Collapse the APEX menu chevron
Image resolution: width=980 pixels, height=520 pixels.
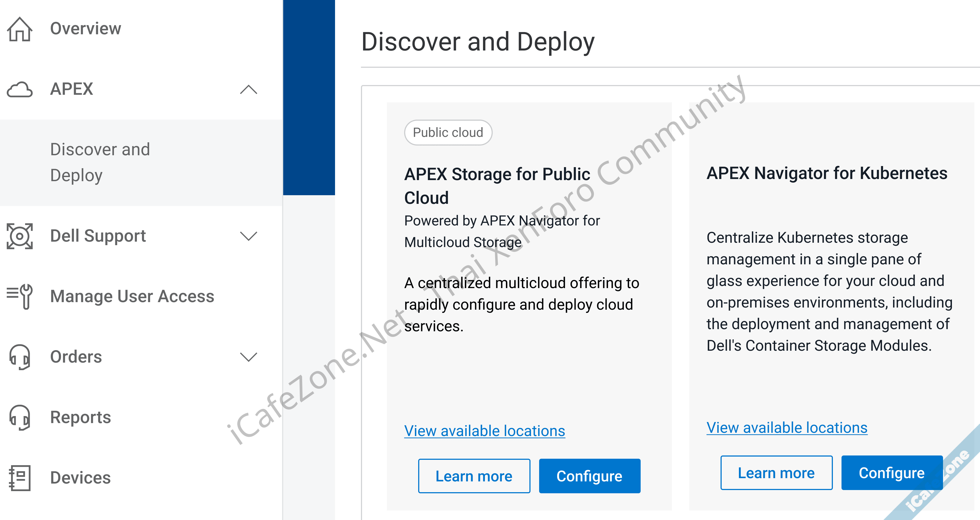(x=249, y=90)
